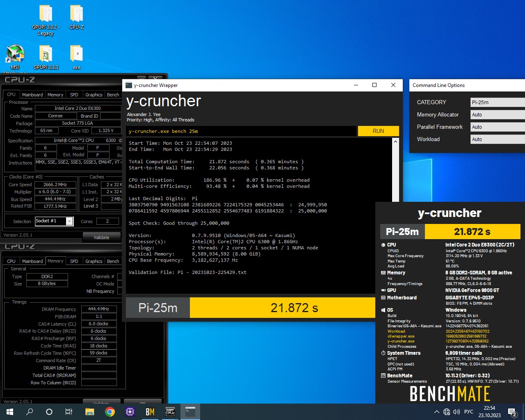Viewport: 525px width, 420px height.
Task: Click the BENCHMATE logo
Action: pyautogui.click(x=450, y=394)
